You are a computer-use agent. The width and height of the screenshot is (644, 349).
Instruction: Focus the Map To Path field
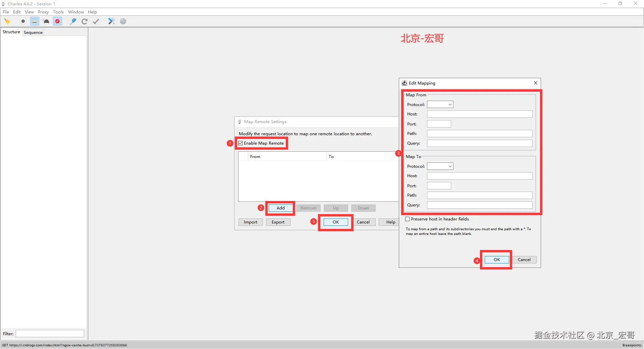point(480,195)
